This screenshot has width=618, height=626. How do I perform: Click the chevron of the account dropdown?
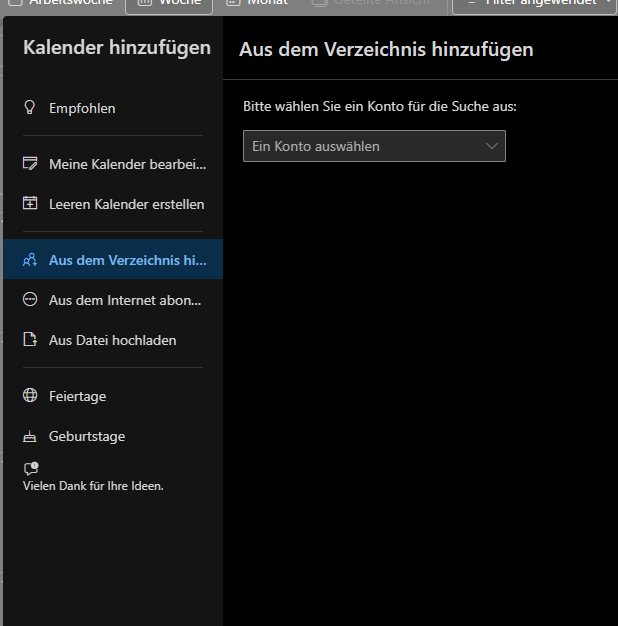click(x=492, y=146)
